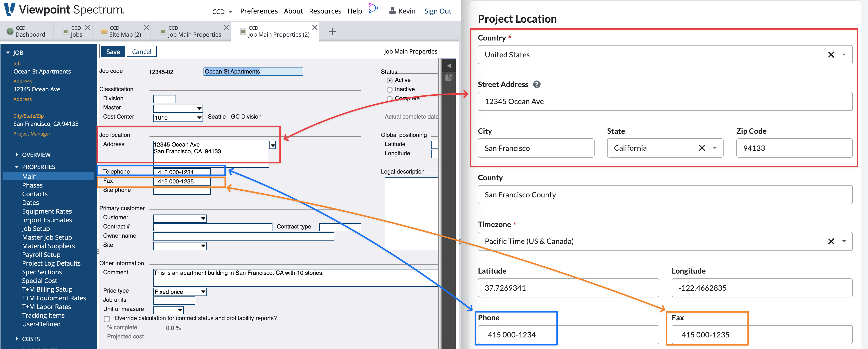The height and width of the screenshot is (349, 868).
Task: Switch to the CCD Dashboard tab
Action: pyautogui.click(x=27, y=31)
